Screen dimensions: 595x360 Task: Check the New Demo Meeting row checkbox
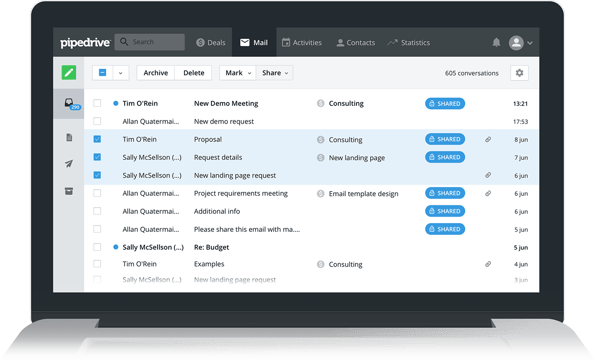click(x=97, y=103)
